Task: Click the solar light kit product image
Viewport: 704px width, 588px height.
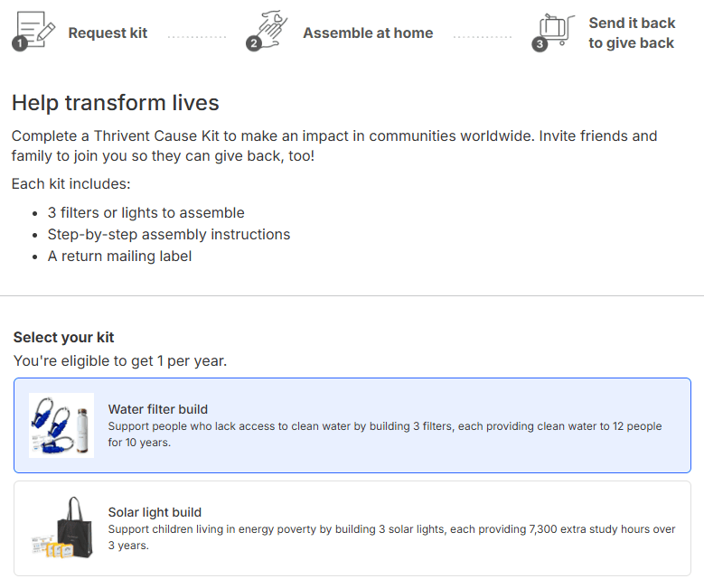Action: pyautogui.click(x=61, y=528)
